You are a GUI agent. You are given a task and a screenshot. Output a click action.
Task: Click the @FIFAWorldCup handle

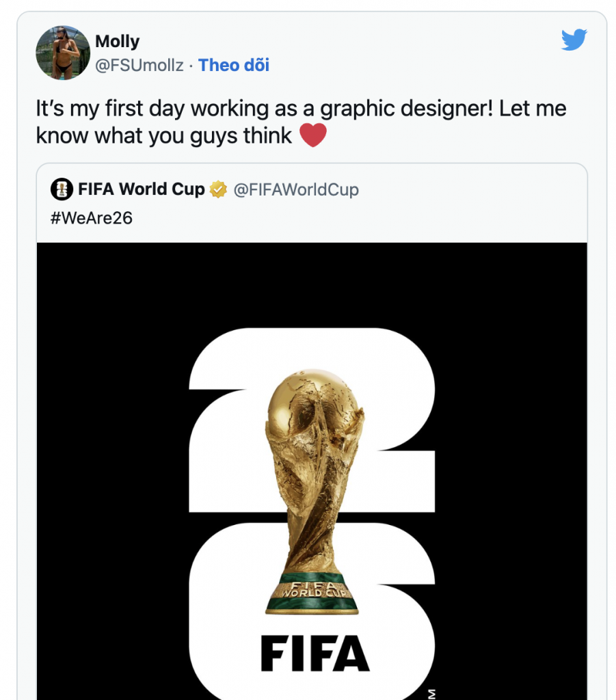[x=296, y=189]
